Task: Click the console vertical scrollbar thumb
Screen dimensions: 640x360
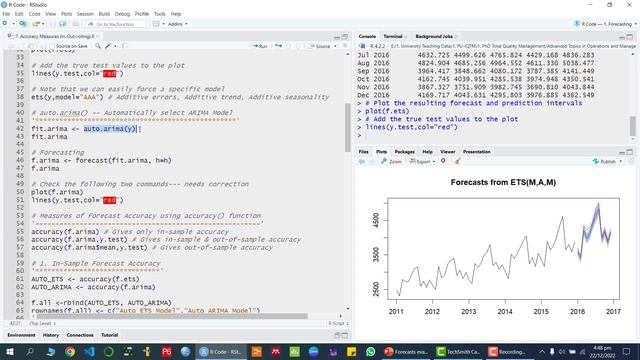Action: point(633,126)
